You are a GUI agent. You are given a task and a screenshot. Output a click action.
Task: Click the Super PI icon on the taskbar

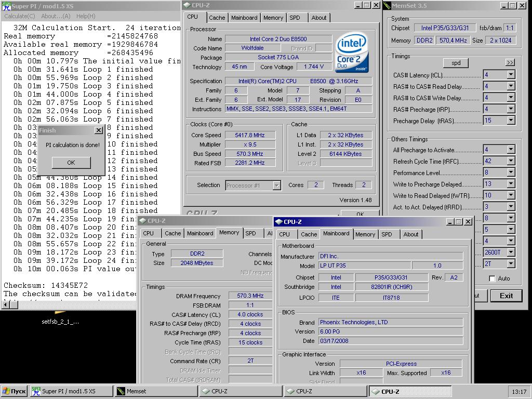36,391
